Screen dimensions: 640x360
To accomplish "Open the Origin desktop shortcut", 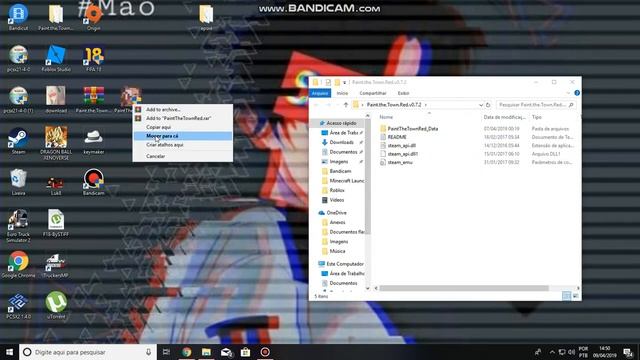I will tap(93, 18).
